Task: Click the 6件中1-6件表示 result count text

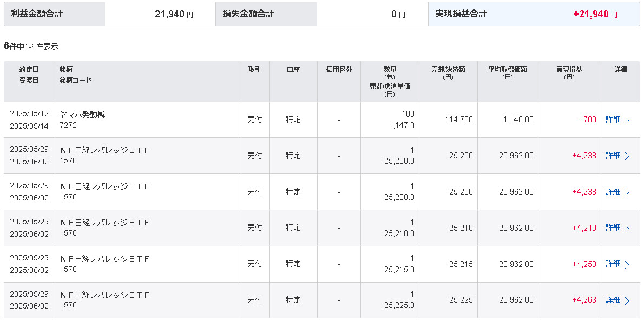Action: pos(31,46)
